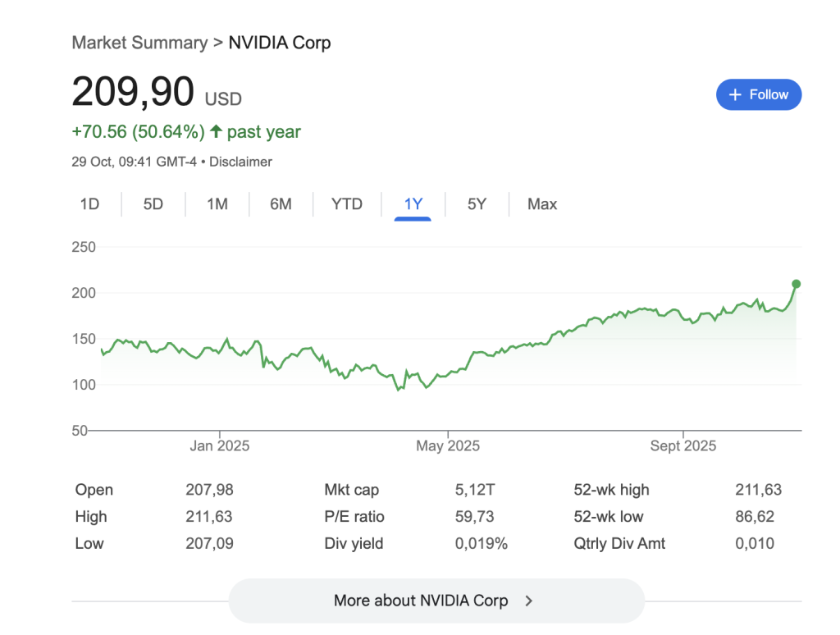Follow the NVIDIA Corp stock

759,95
